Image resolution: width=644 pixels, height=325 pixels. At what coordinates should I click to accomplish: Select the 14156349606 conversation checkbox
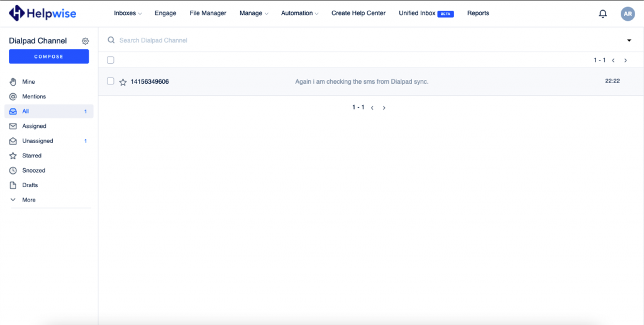point(111,81)
